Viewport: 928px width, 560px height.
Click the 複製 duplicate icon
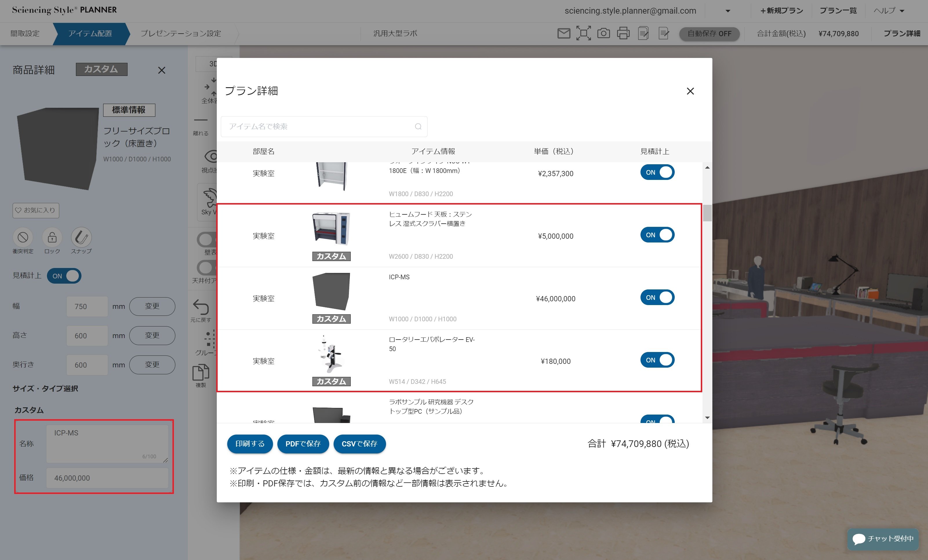click(x=201, y=373)
